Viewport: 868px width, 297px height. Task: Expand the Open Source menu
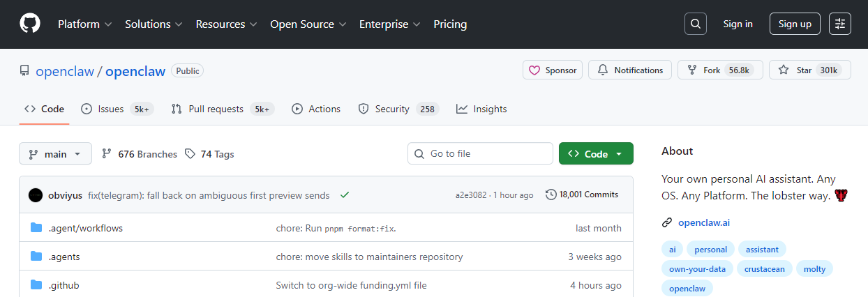point(308,24)
